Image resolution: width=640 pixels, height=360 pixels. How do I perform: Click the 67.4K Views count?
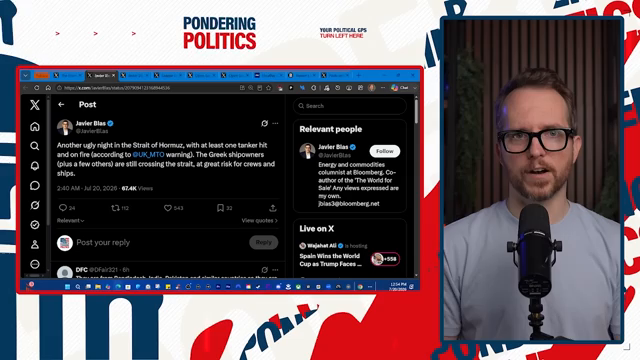[137, 188]
